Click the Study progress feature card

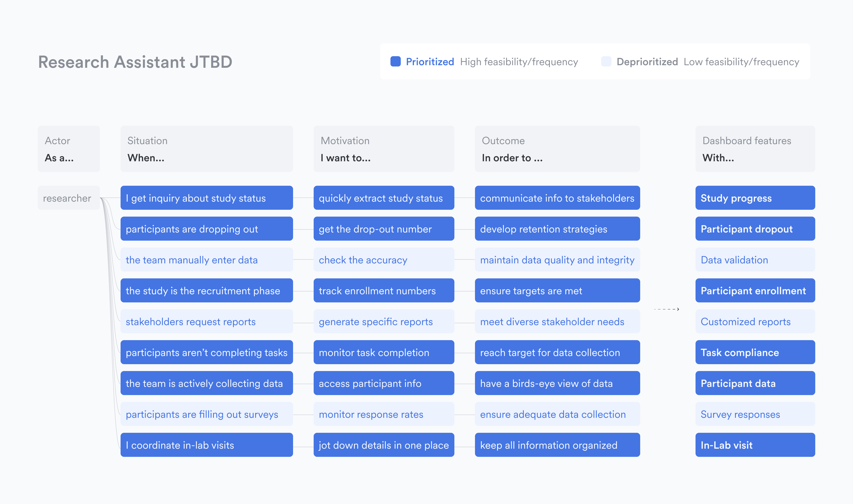[x=755, y=198]
